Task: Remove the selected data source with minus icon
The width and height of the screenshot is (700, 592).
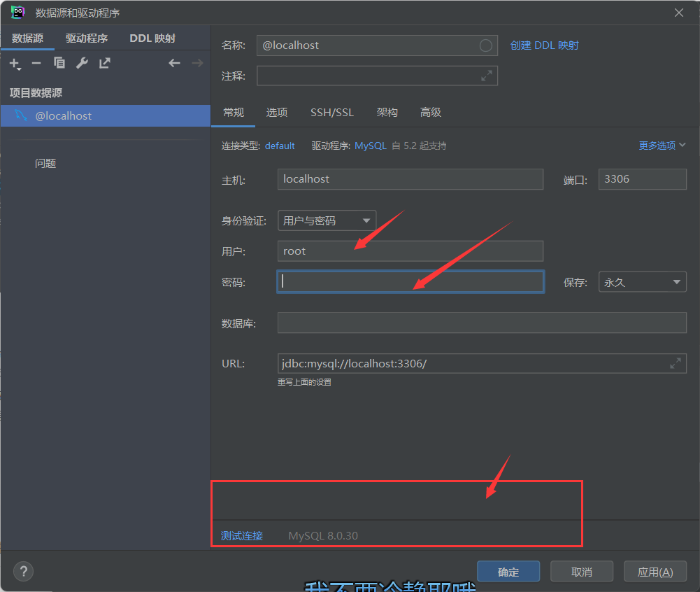Action: [x=36, y=64]
